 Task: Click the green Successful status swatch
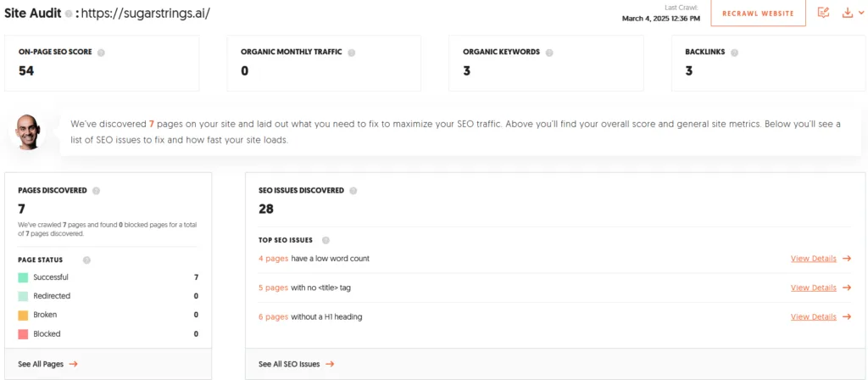23,277
